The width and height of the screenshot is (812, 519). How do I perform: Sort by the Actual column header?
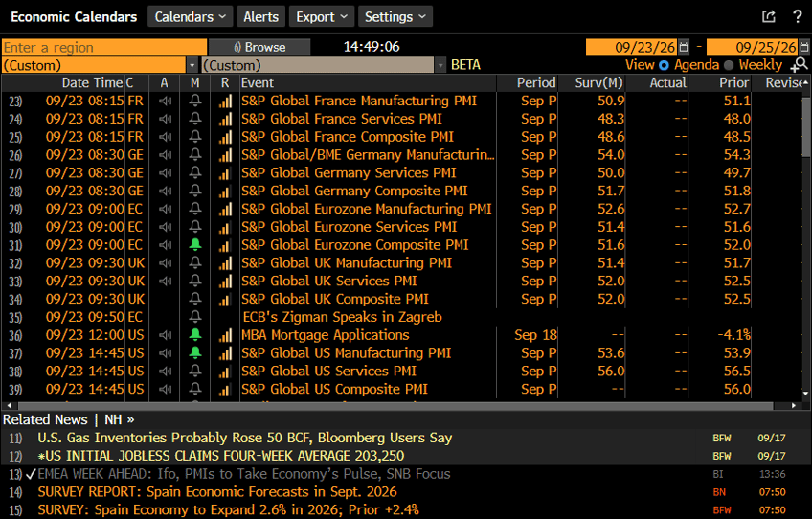pyautogui.click(x=668, y=83)
